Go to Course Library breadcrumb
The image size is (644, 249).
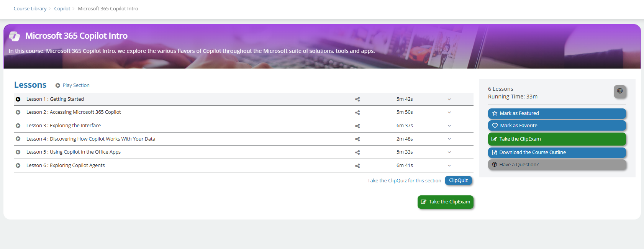point(30,8)
